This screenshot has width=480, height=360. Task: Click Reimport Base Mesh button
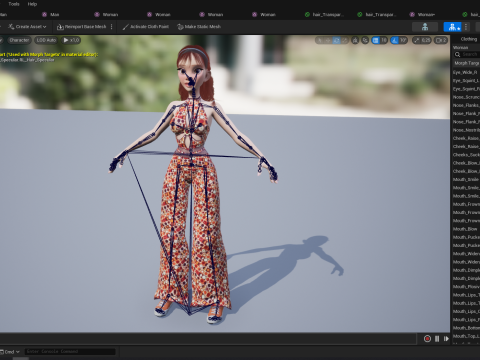[x=81, y=27]
